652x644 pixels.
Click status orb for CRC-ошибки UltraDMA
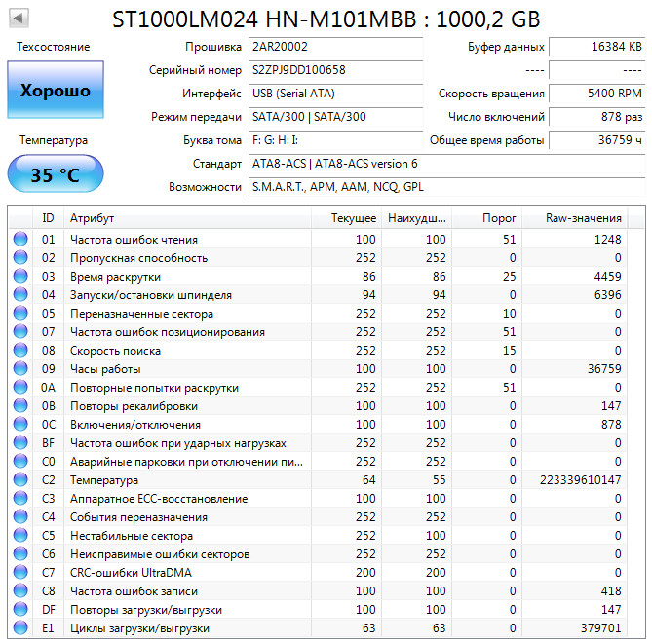point(20,572)
